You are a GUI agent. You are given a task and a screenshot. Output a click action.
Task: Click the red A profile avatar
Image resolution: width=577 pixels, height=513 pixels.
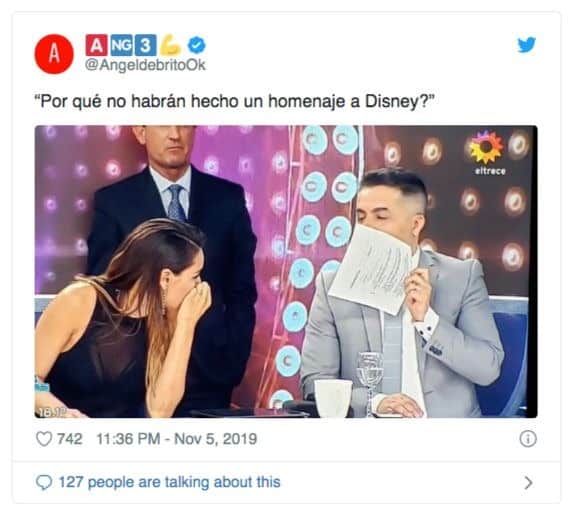(x=54, y=54)
